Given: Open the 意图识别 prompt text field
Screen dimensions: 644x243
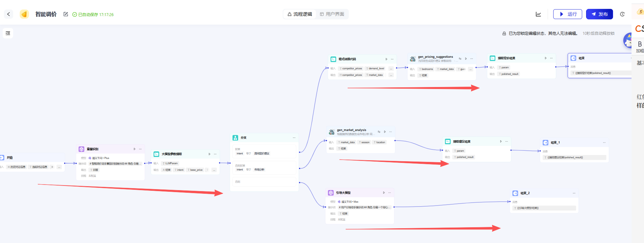Looking at the screenshot, I should [115, 164].
